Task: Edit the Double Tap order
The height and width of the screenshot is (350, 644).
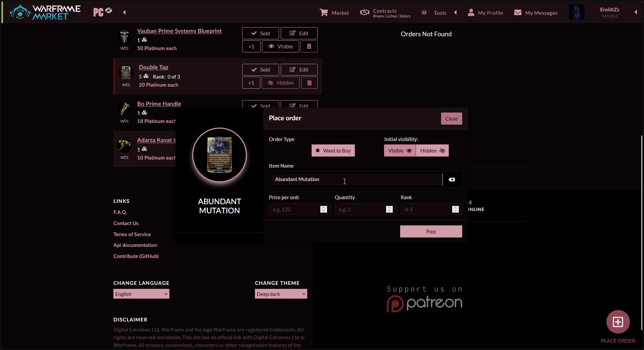Action: point(299,70)
